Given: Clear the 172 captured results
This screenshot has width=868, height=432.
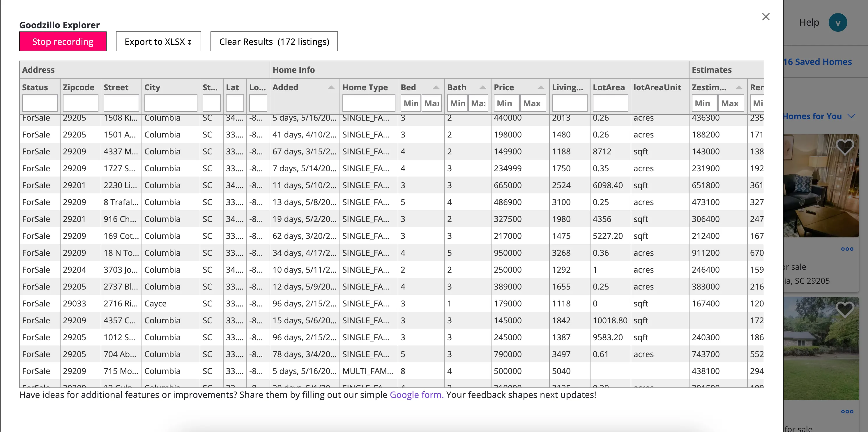Looking at the screenshot, I should pos(274,41).
